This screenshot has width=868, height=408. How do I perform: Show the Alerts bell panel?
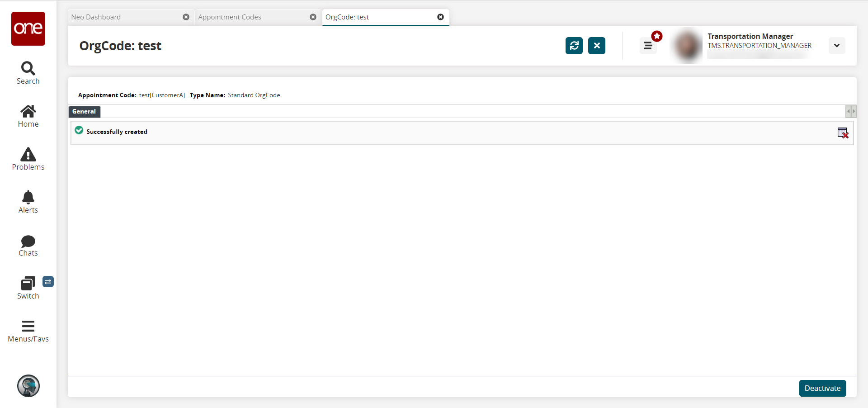[28, 202]
